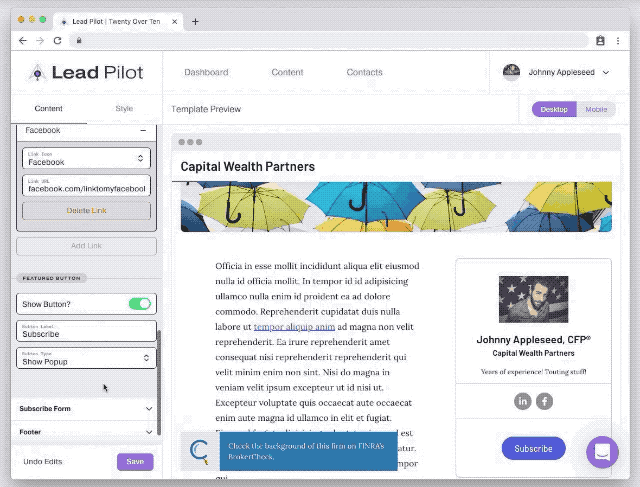Toggle the Show Button switch

coord(140,304)
